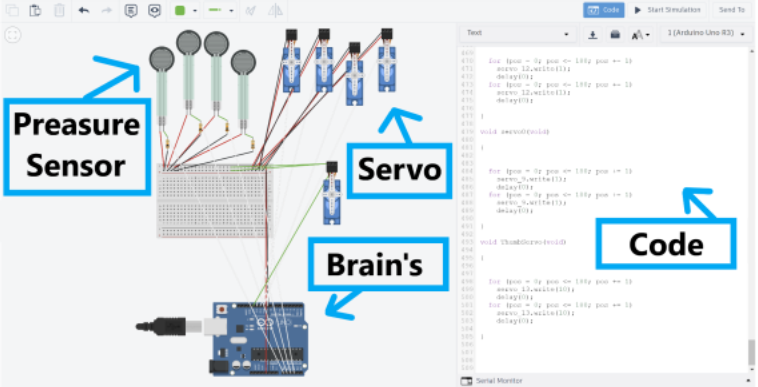Toggle notes visibility eye icon

[x=154, y=10]
